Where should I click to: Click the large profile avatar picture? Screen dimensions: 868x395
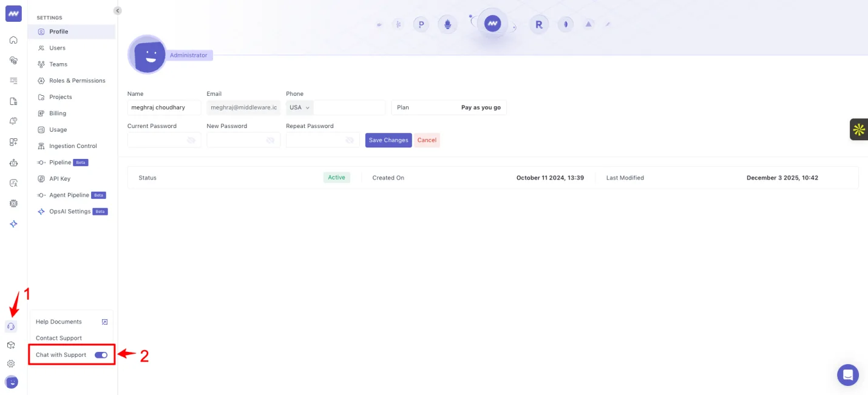pos(147,55)
